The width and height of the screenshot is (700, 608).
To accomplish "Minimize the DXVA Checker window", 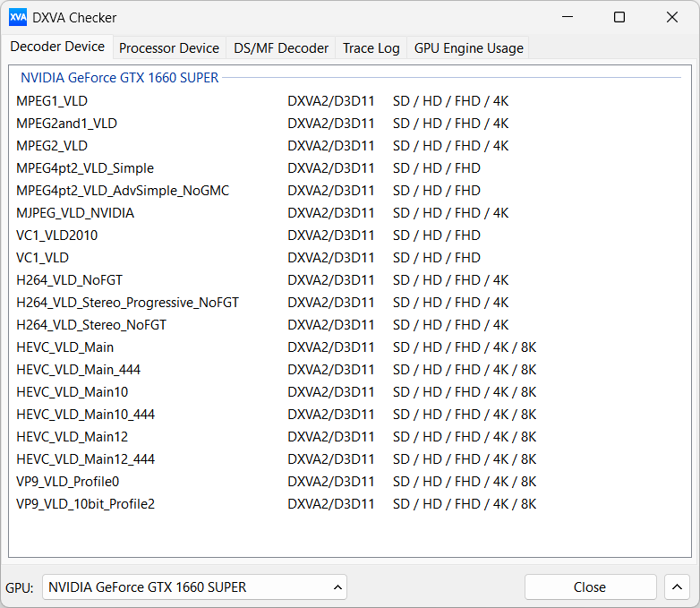I will click(x=568, y=17).
